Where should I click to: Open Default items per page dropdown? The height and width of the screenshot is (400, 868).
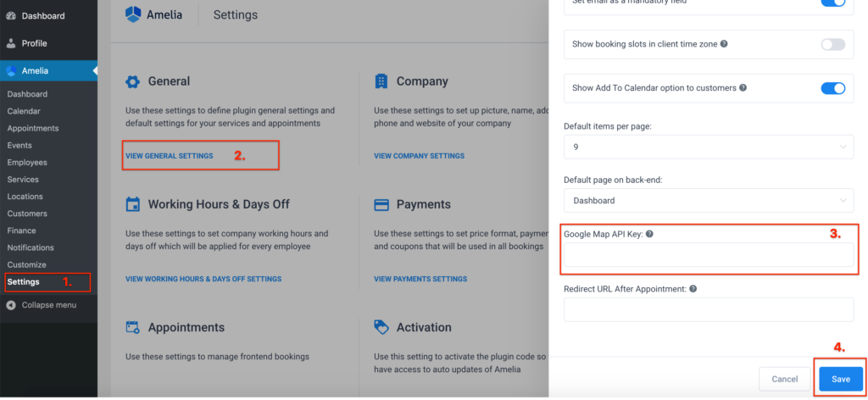709,147
